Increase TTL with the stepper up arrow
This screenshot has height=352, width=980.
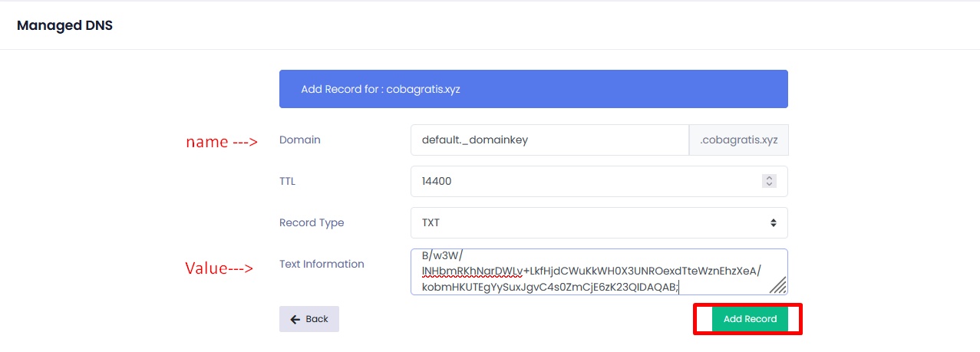click(769, 178)
